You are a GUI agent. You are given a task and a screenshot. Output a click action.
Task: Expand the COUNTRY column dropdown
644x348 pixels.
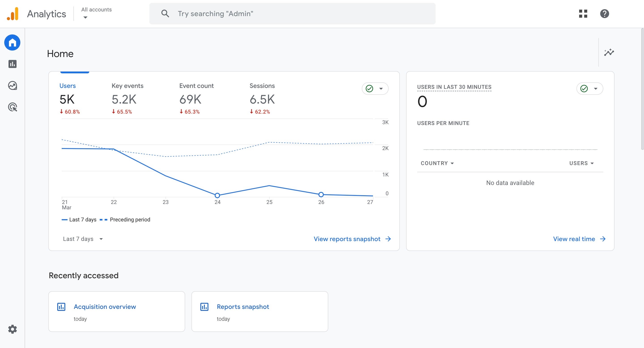pos(437,163)
